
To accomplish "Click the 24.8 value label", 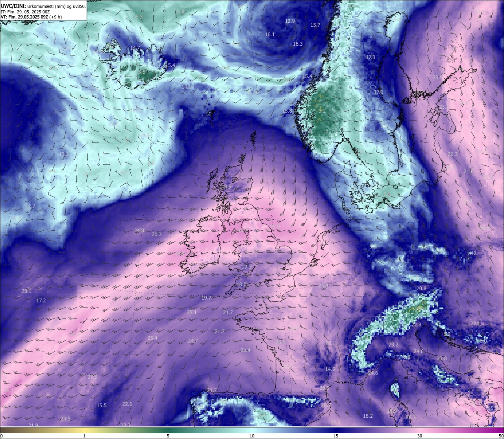I will coord(139,231).
